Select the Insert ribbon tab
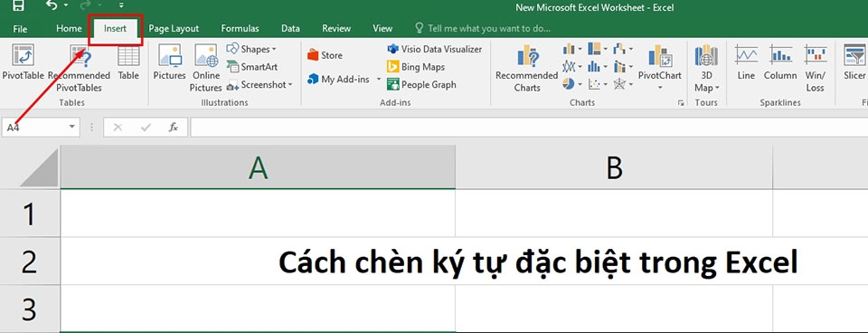868x333 pixels. pyautogui.click(x=115, y=28)
